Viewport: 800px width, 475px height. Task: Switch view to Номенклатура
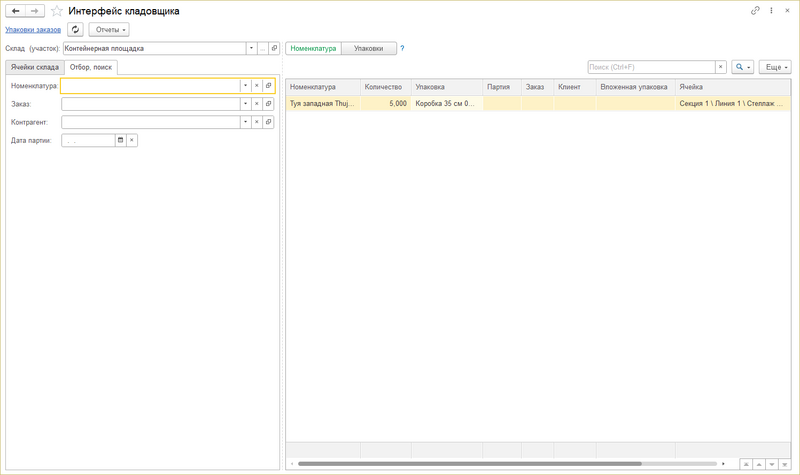[313, 48]
